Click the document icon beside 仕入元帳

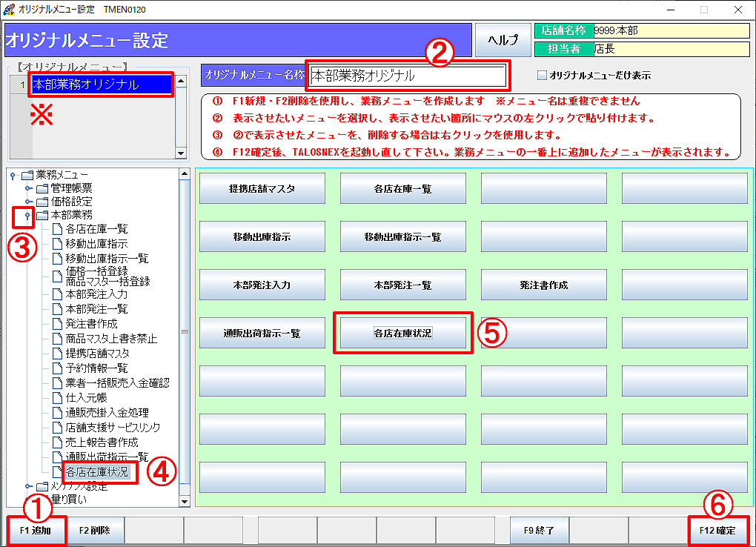(x=59, y=396)
